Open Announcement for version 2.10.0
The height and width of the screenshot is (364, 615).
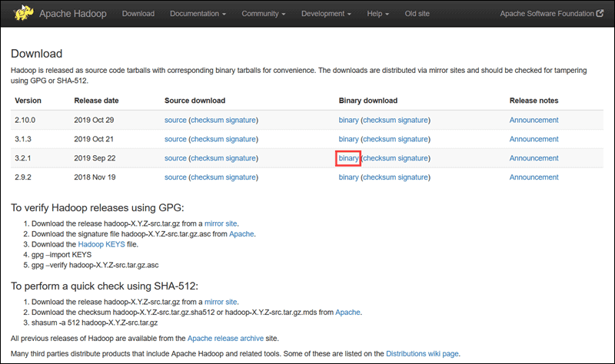pyautogui.click(x=534, y=121)
